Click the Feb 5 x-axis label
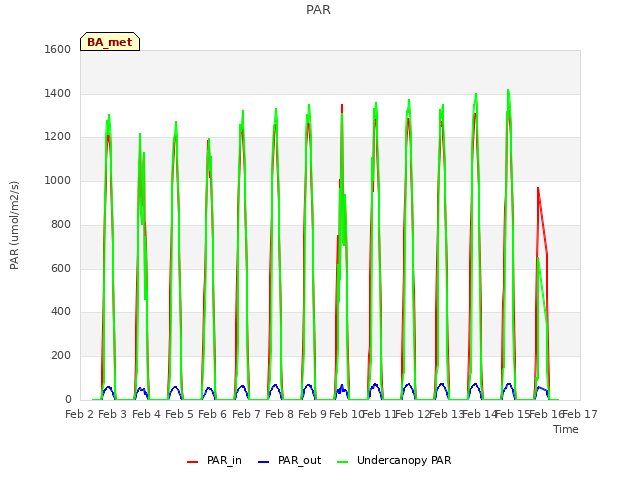This screenshot has height=480, width=640. 179,414
